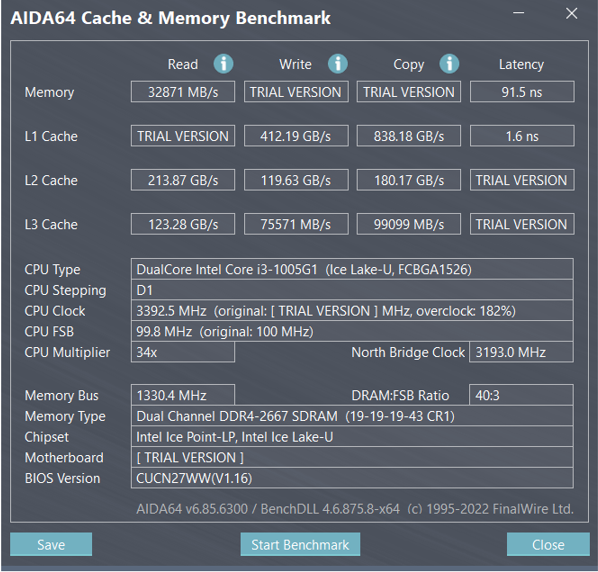Click the info icon next to Read
The width and height of the screenshot is (598, 572).
point(223,63)
